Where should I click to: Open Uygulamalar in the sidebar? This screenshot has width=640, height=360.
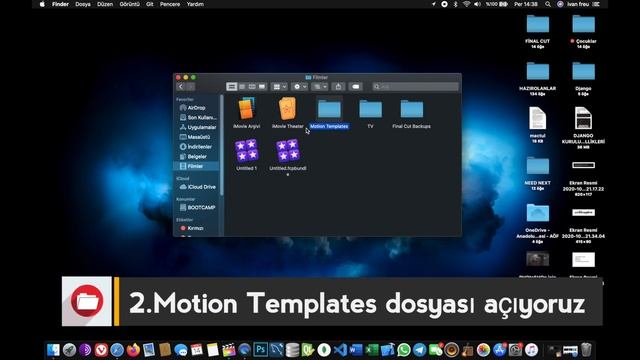coord(197,127)
